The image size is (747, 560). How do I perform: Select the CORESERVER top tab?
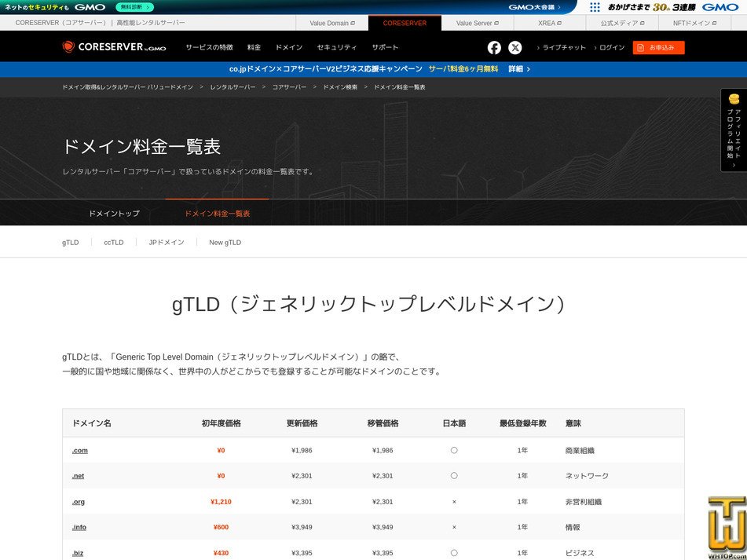[x=405, y=23]
